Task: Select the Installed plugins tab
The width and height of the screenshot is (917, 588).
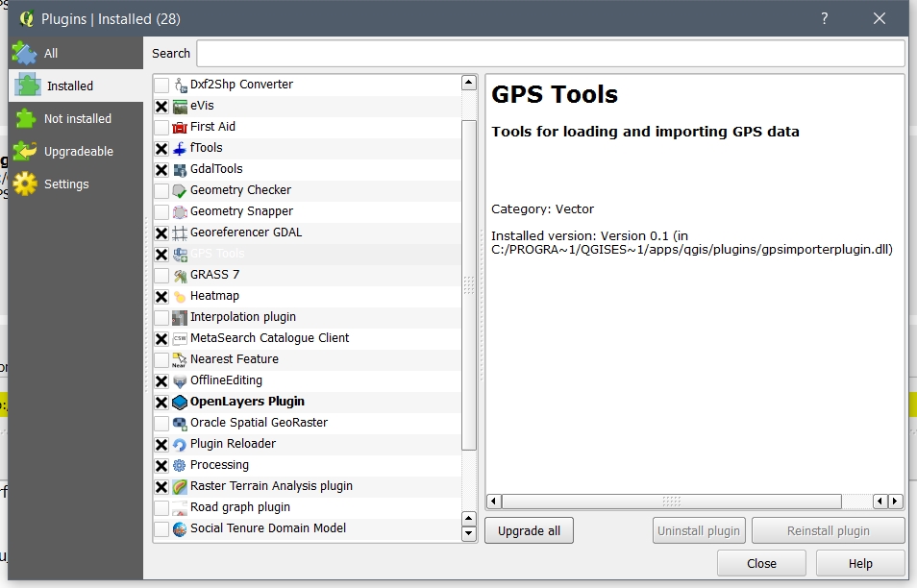Action: pyautogui.click(x=76, y=86)
